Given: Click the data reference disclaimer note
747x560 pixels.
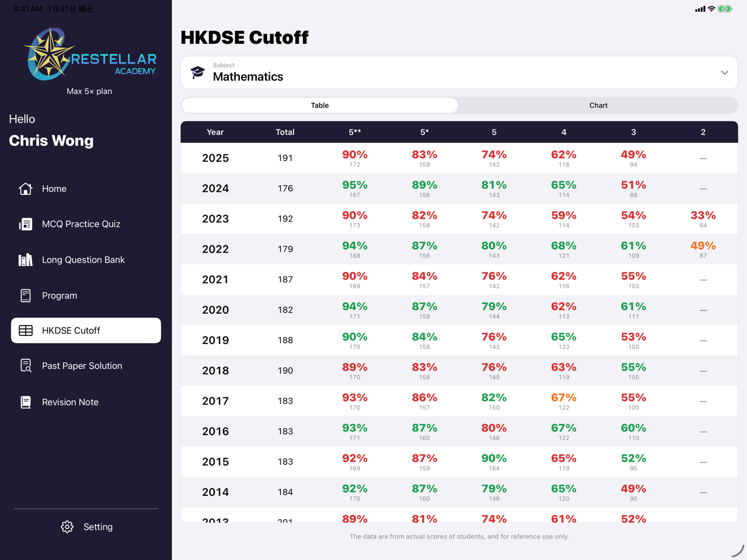Looking at the screenshot, I should (459, 536).
